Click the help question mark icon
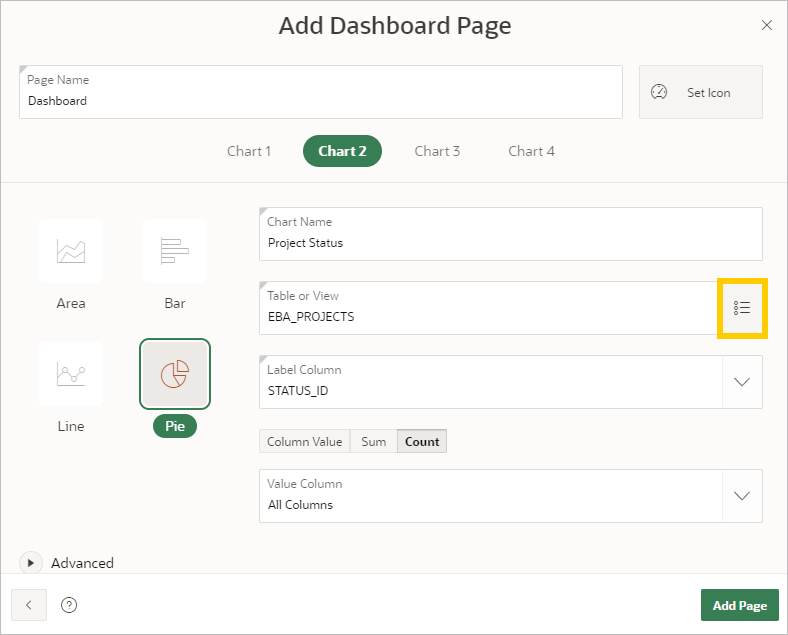This screenshot has height=635, width=788. 69,605
